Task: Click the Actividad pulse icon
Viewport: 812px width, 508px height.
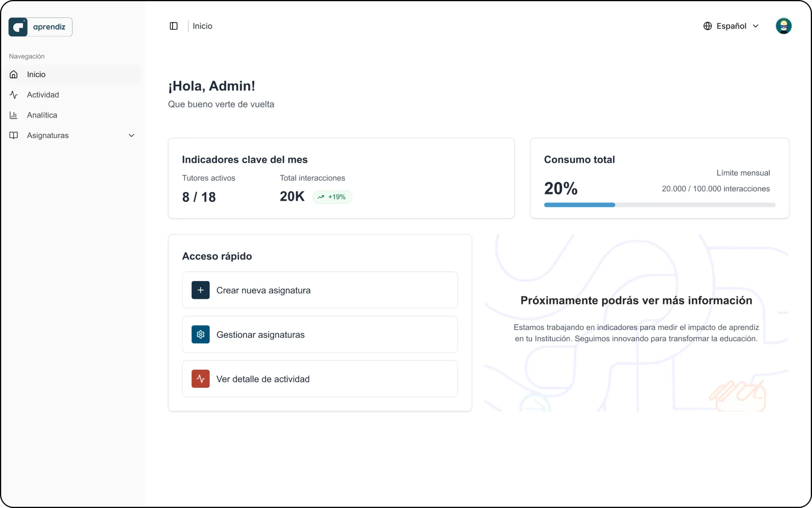Action: (x=14, y=95)
